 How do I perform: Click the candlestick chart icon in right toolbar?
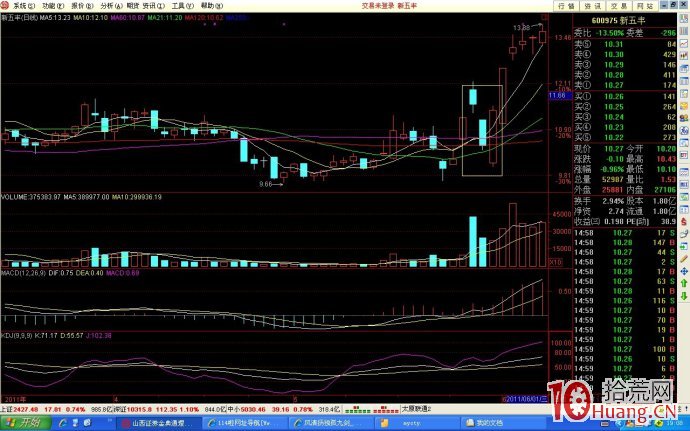coord(684,56)
